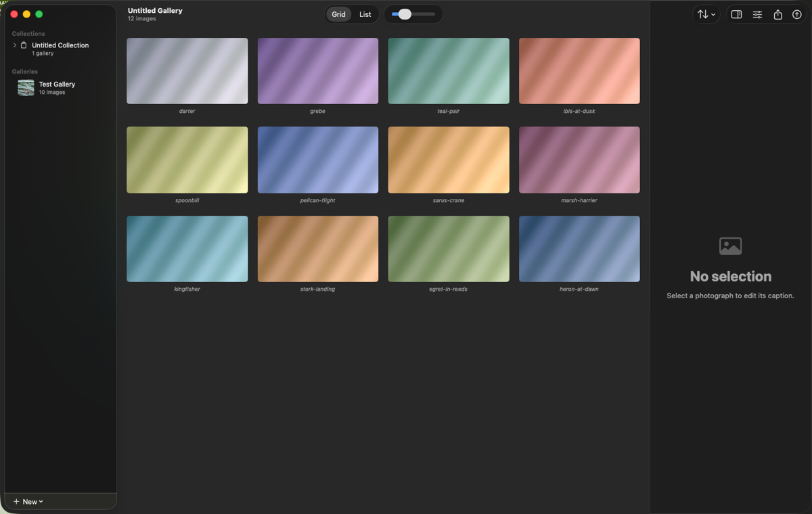Switch to Grid view
Image resolution: width=812 pixels, height=514 pixels.
pos(338,14)
